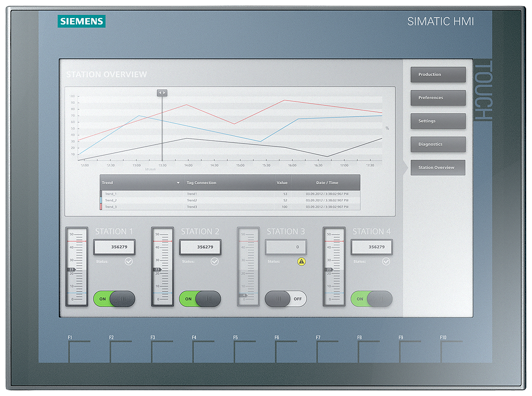Open the Trend column sort dropdown

[178, 182]
